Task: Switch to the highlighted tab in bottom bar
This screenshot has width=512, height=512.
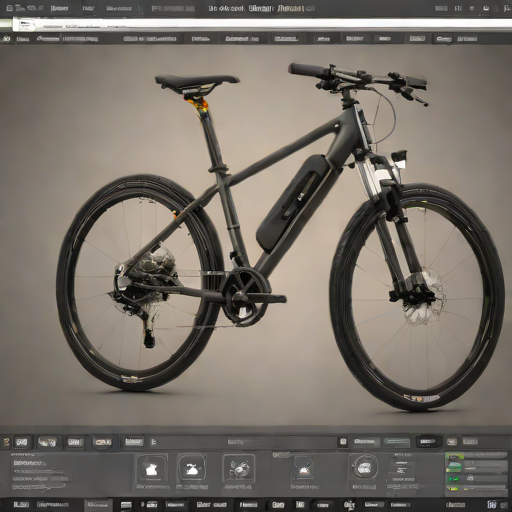Action: click(x=97, y=504)
